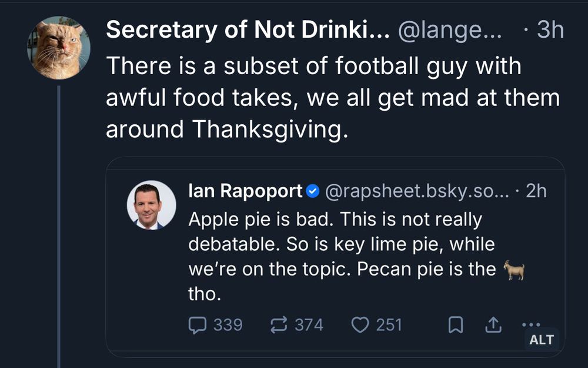This screenshot has height=368, width=588.
Task: Click the @lange... account handle
Action: pyautogui.click(x=450, y=31)
